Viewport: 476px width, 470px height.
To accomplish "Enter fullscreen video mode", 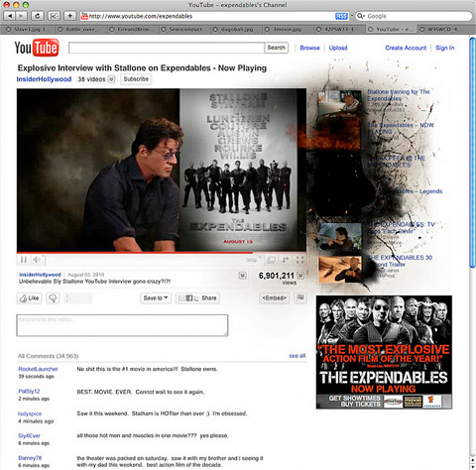I will pos(299,260).
